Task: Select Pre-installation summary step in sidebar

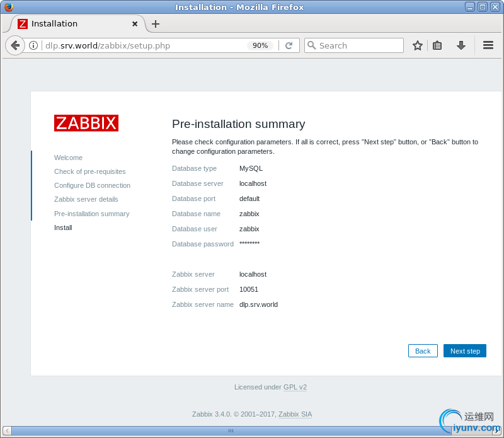Action: 91,214
